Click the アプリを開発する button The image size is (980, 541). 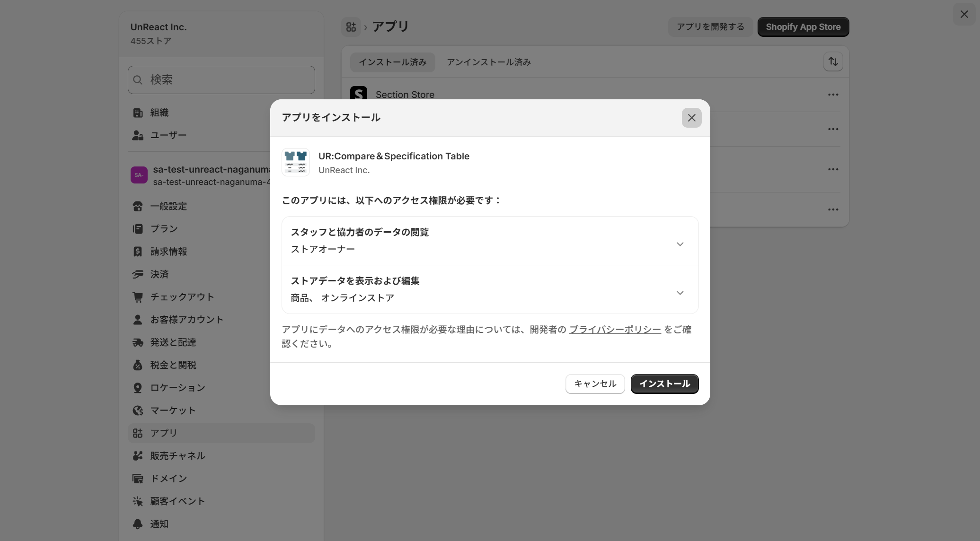[x=710, y=27]
